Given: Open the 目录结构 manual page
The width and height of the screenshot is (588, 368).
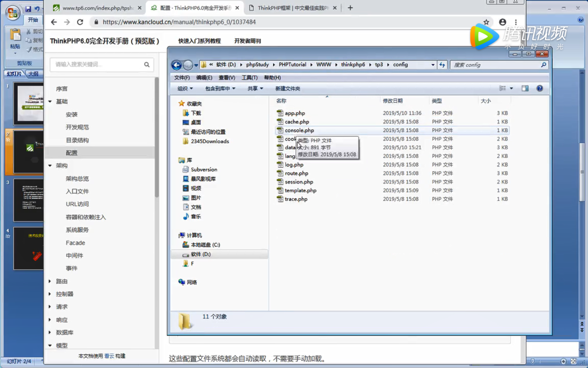Looking at the screenshot, I should point(77,140).
